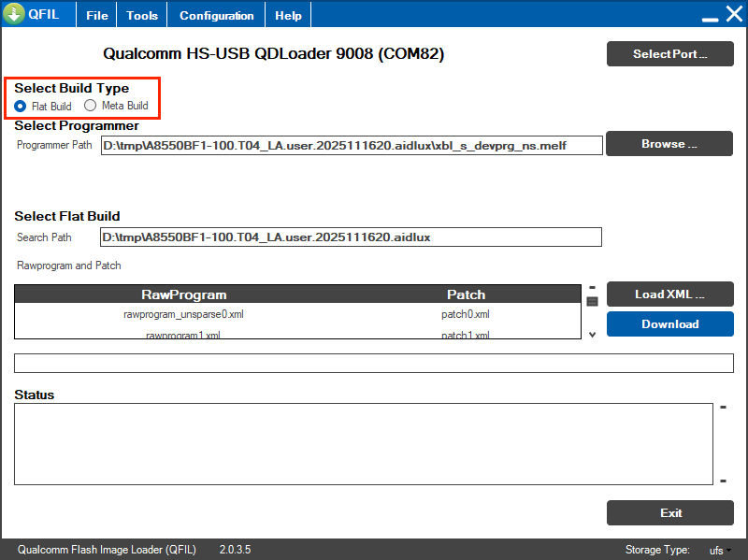Click the Programmer Path input field
This screenshot has width=748, height=560.
352,146
